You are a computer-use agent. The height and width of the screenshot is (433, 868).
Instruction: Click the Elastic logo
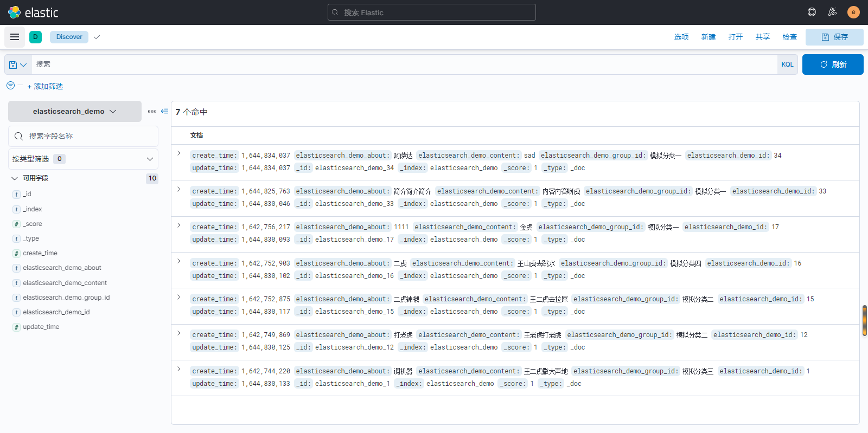coord(33,12)
